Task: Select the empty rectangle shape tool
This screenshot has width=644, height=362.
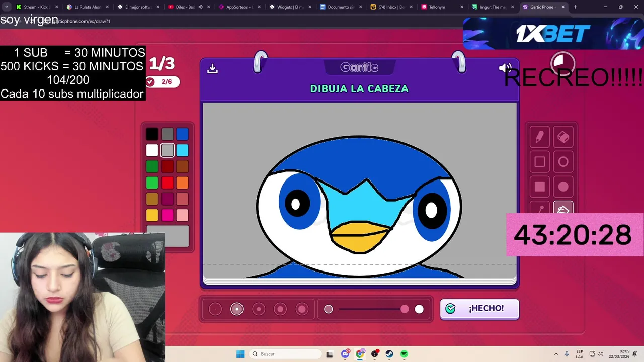Action: [x=539, y=162]
